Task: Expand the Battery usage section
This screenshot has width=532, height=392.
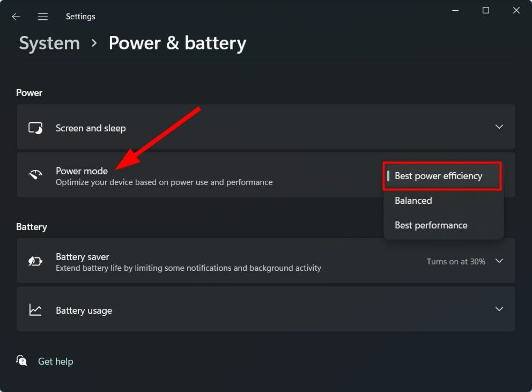Action: coord(499,309)
